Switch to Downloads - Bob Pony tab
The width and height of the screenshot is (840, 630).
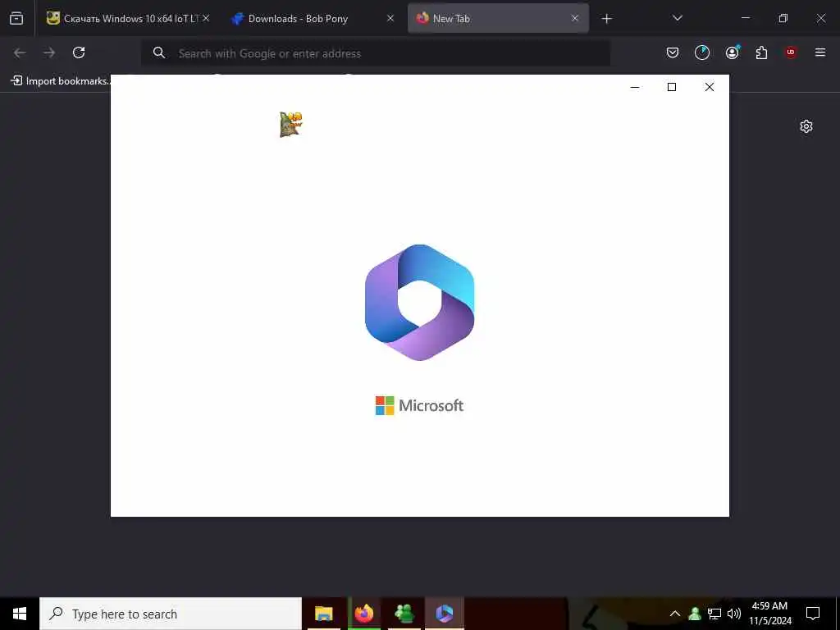pos(313,18)
